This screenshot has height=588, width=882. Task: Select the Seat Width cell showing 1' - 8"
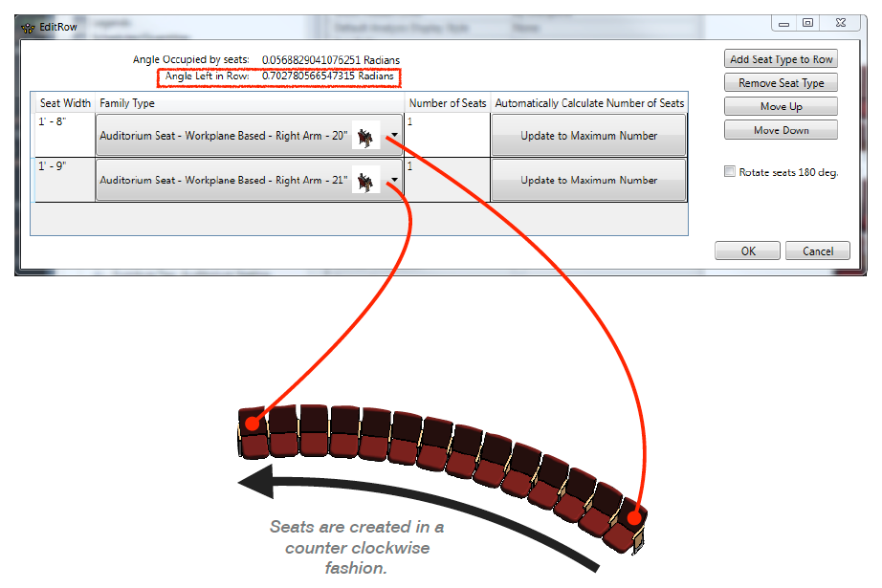(63, 135)
